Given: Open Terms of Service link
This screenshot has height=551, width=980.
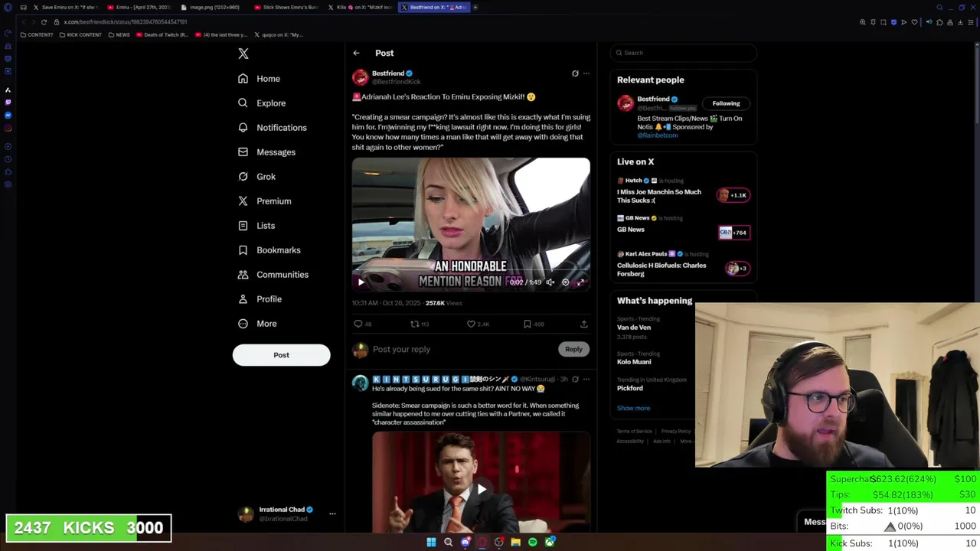Looking at the screenshot, I should (x=634, y=432).
